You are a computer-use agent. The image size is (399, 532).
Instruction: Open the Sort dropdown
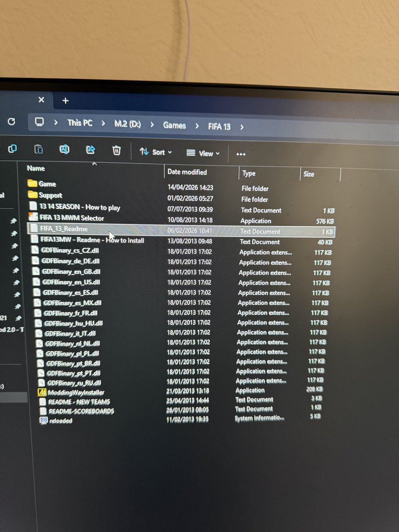coord(156,152)
